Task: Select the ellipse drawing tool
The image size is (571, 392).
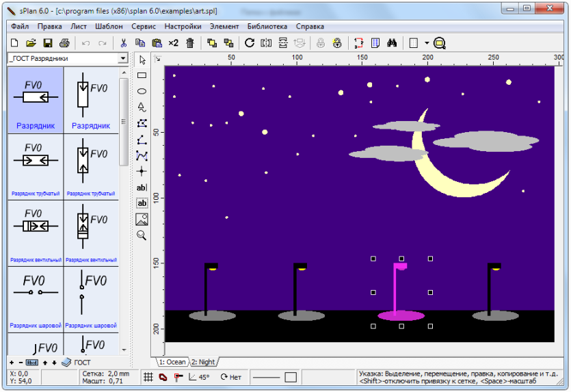Action: pyautogui.click(x=142, y=91)
